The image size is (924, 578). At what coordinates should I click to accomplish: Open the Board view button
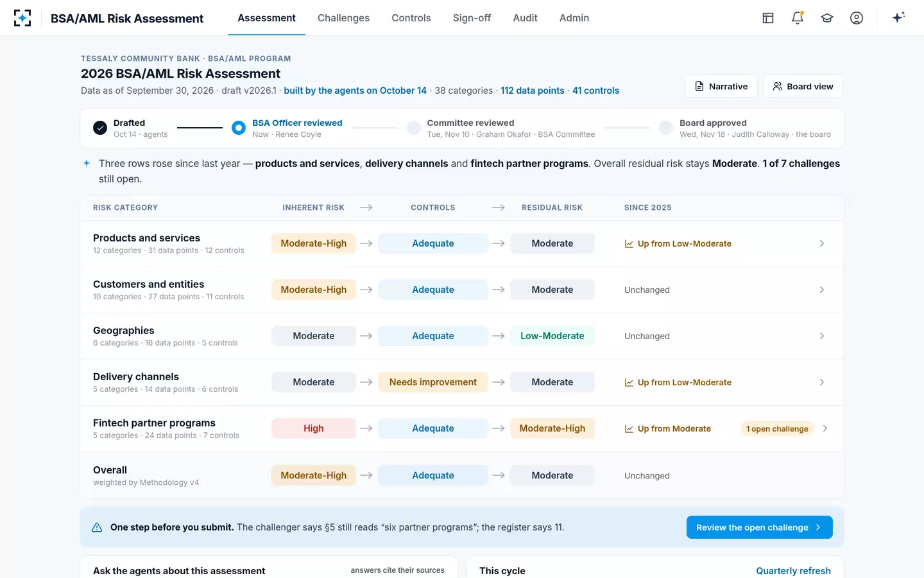(x=803, y=86)
